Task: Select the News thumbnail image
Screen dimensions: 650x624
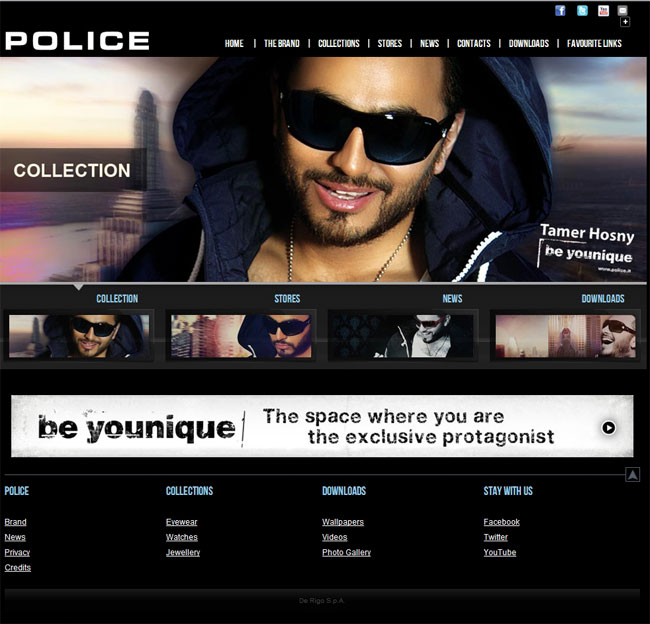Action: pos(402,336)
